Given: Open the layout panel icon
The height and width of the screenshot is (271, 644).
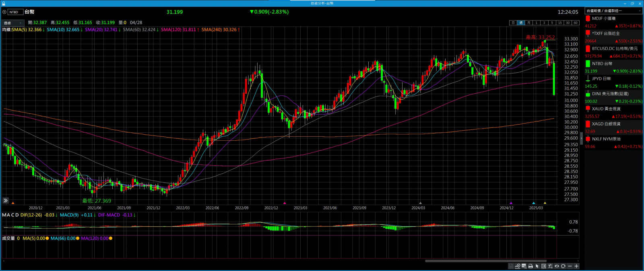Looking at the screenshot, I should click(x=544, y=266).
